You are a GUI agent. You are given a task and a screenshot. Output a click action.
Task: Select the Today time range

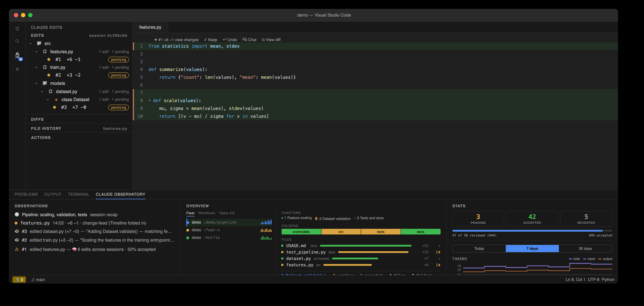coord(479,248)
